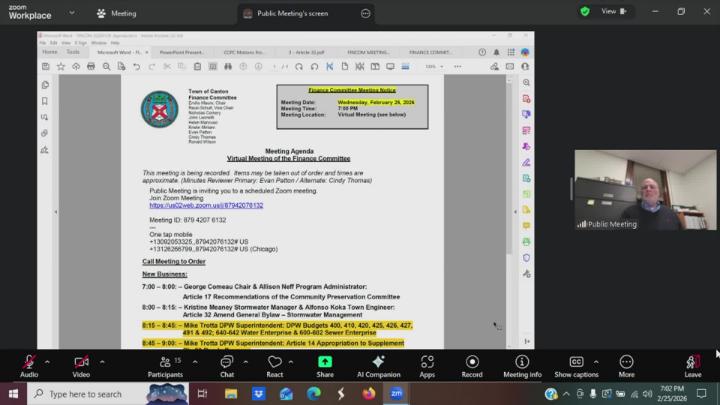Expand the video options arrow

(x=102, y=361)
